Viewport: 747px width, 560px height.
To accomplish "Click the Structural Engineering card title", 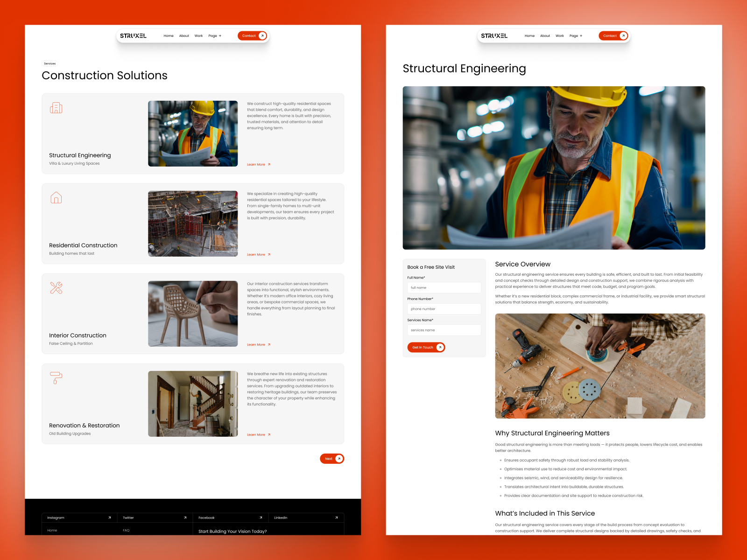I will (x=80, y=155).
